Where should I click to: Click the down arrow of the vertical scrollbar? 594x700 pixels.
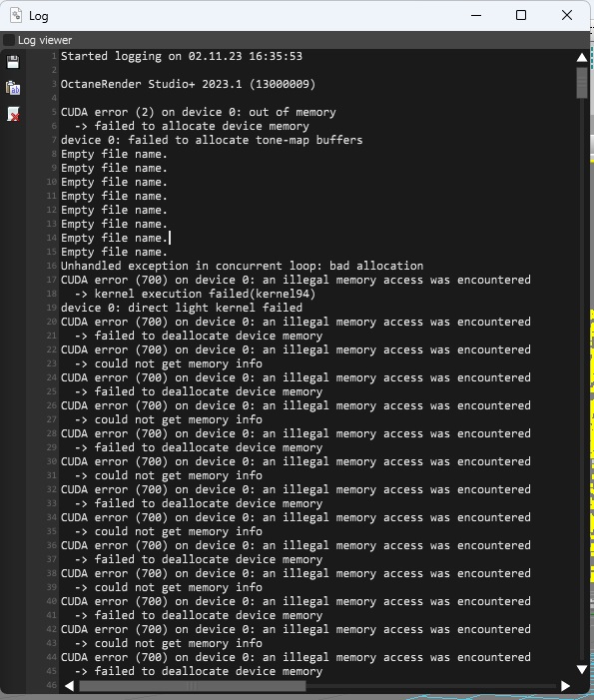click(x=581, y=669)
